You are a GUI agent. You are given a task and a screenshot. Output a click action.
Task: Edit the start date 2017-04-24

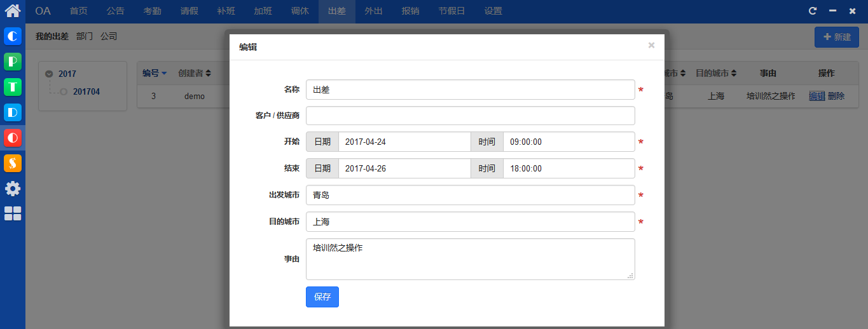point(404,142)
